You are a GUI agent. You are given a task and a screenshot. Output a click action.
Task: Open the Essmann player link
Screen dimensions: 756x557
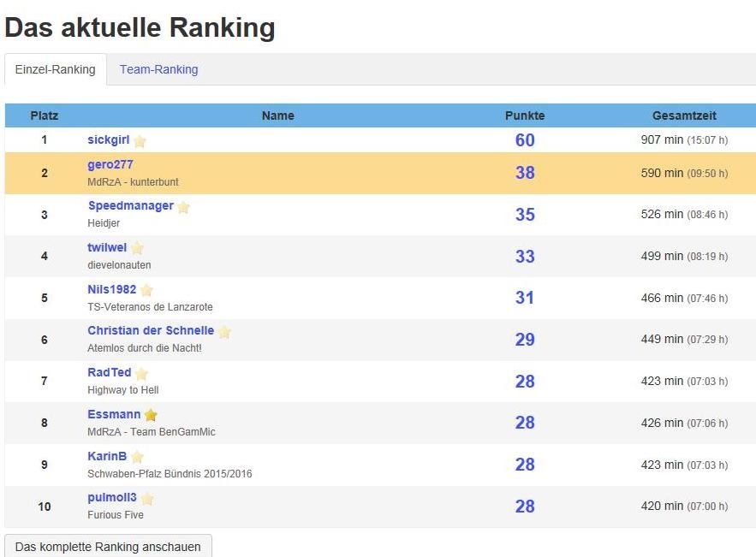coord(114,414)
